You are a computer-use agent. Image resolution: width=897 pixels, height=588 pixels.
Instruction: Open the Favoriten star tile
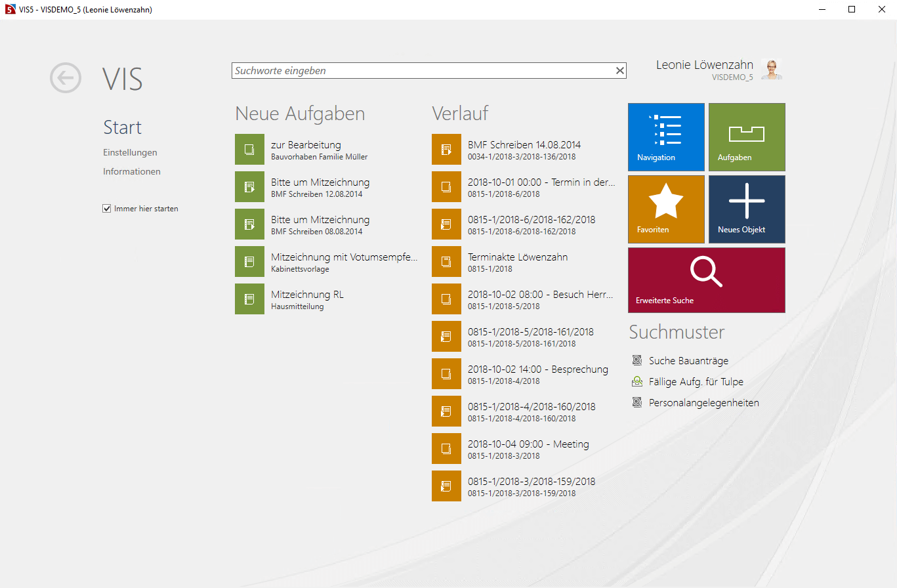(x=666, y=209)
